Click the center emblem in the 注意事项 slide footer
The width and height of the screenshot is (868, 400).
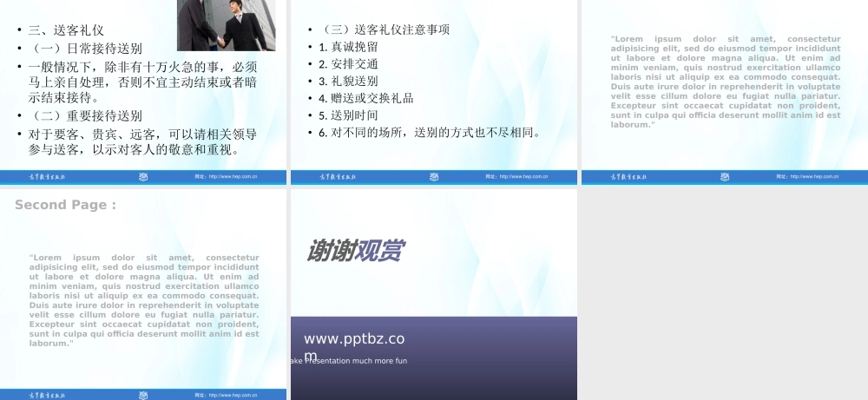coord(434,177)
